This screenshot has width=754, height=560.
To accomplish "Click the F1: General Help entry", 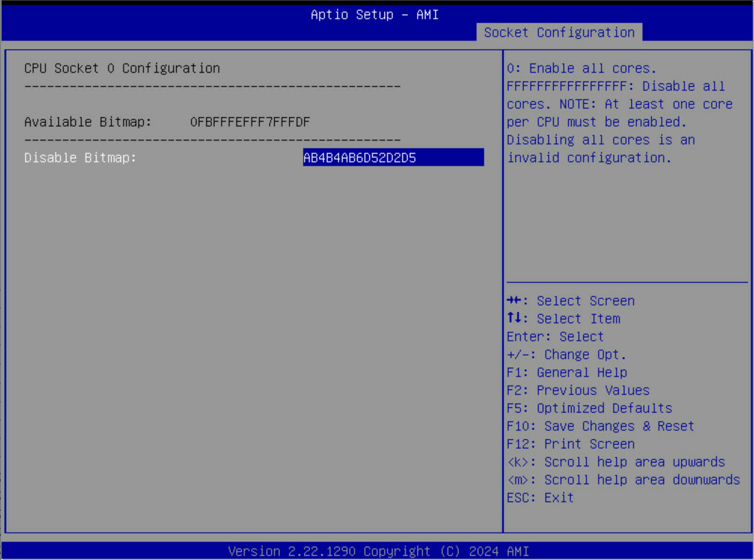I will (566, 372).
